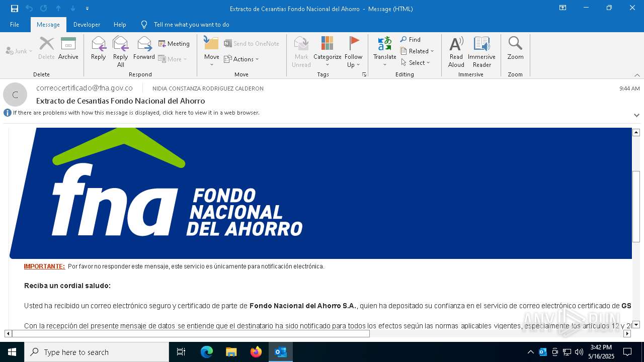
Task: Open Task View on the taskbar
Action: 181,352
